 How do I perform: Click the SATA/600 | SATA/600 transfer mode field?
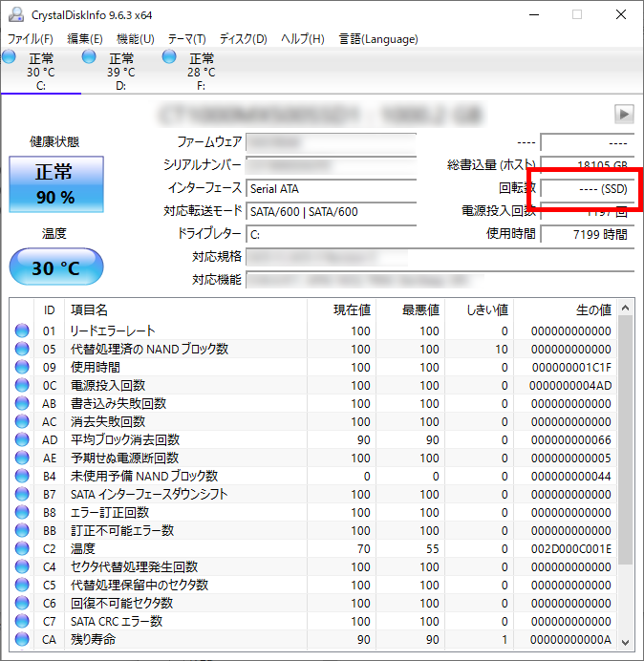[331, 211]
